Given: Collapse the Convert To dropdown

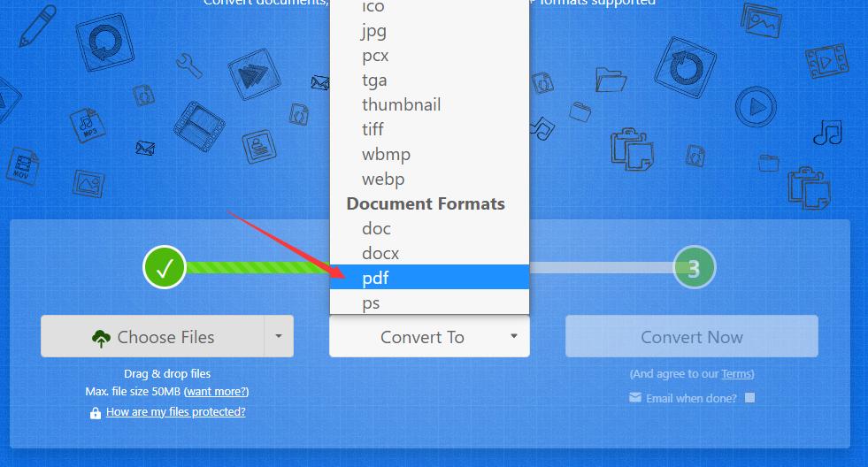Looking at the screenshot, I should pyautogui.click(x=429, y=336).
